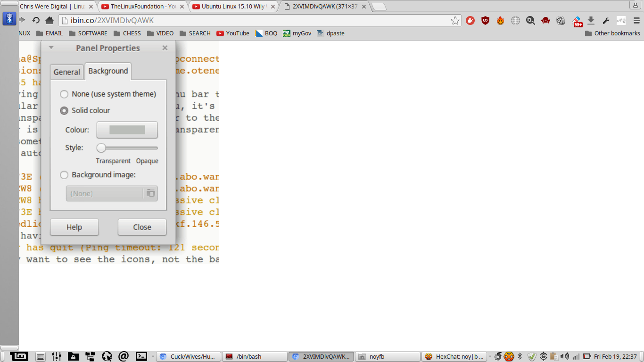Switch to /bin/bash taskbar window

[x=254, y=357]
